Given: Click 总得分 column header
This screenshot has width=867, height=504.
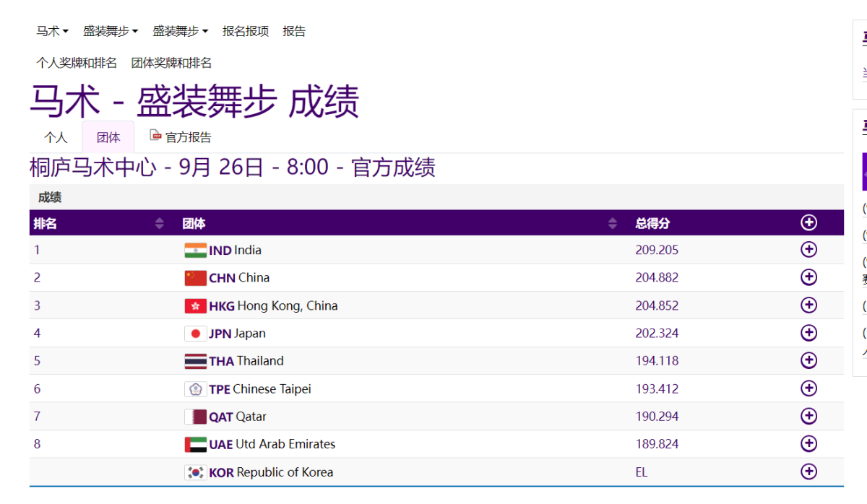Looking at the screenshot, I should click(652, 224).
